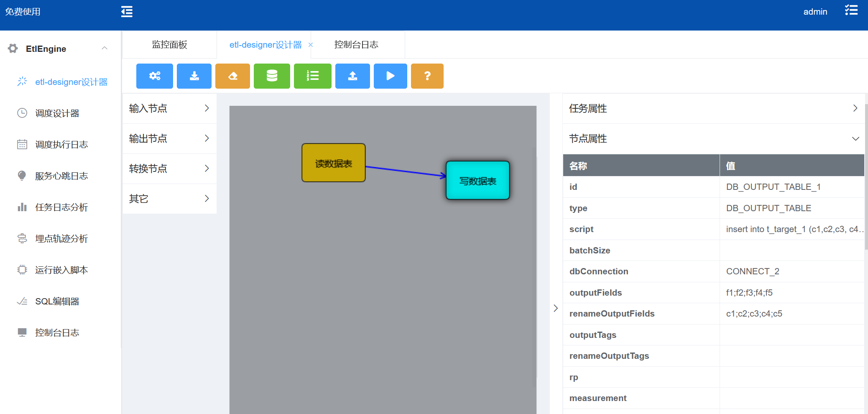Viewport: 868px width, 414px height.
Task: Click the type value DB_OUTPUT_TABLE
Action: pyautogui.click(x=768, y=208)
